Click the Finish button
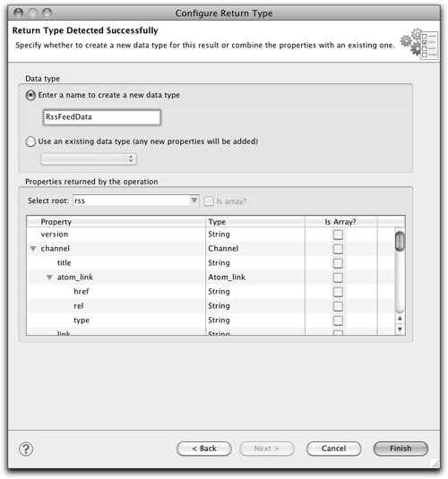Screen dimensions: 448x479 coord(401,449)
